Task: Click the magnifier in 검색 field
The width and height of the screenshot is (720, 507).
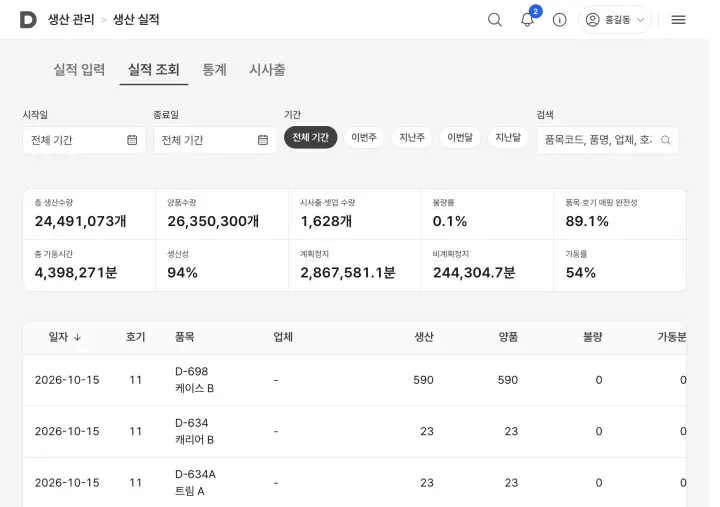Action: [x=665, y=140]
